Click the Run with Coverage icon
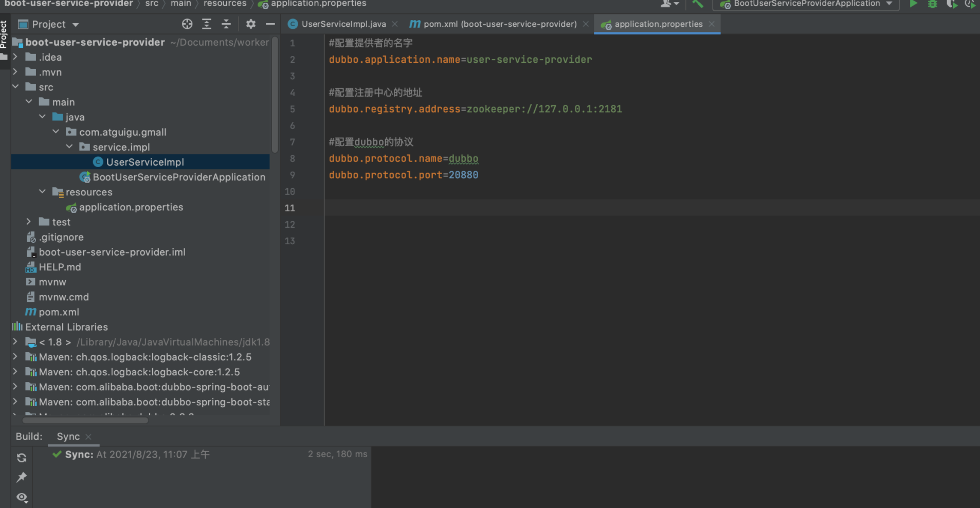 952,4
